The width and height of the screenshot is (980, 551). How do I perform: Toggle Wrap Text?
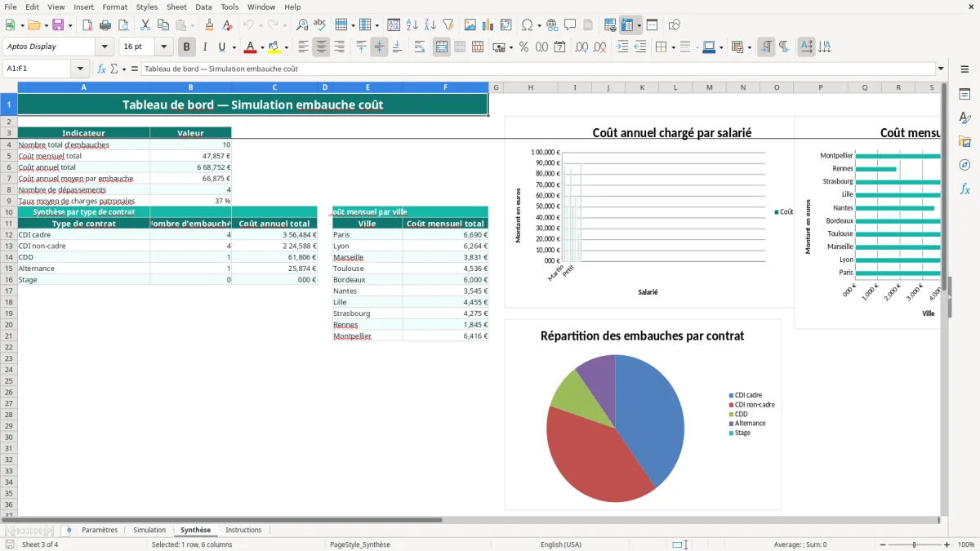click(x=420, y=47)
